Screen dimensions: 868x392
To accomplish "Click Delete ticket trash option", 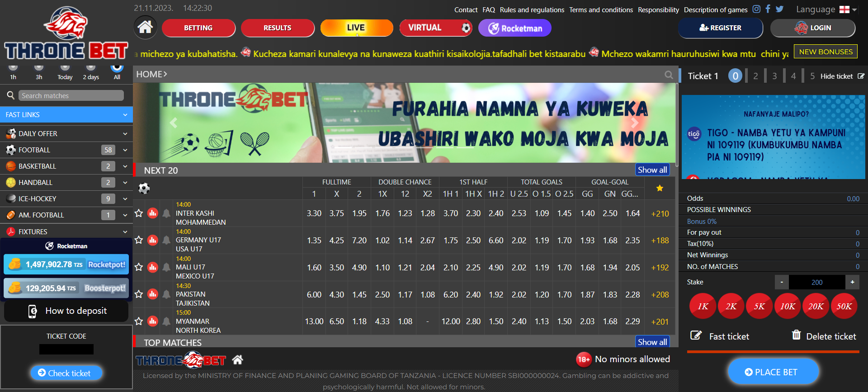I will pos(824,336).
